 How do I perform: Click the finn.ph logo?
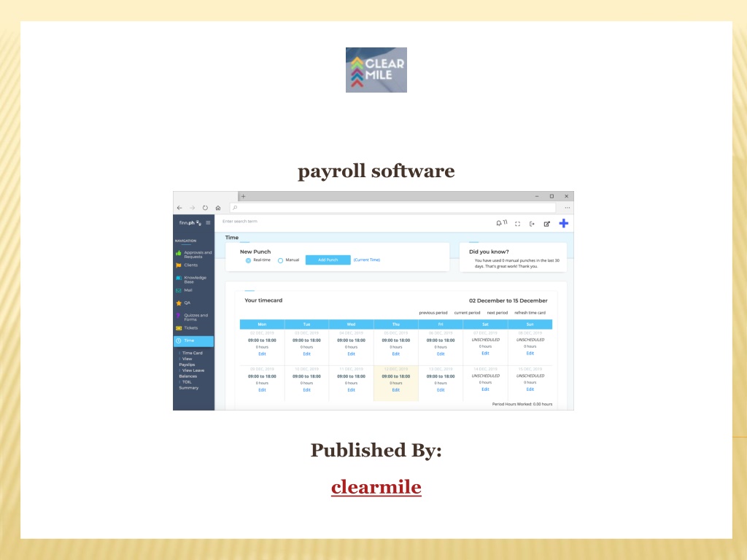pyautogui.click(x=190, y=223)
